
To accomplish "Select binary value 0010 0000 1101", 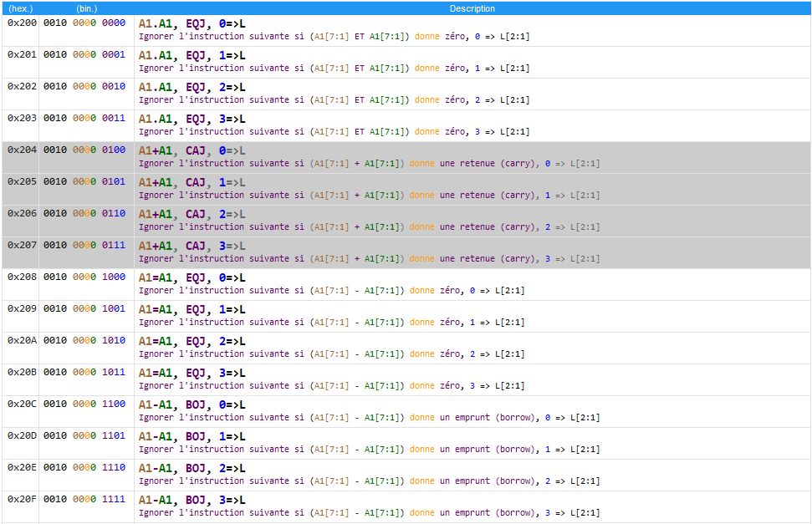I will point(84,435).
